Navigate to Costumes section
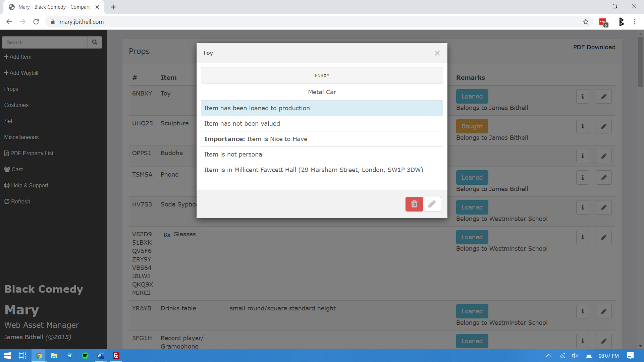Viewport: 644px width, 362px height. click(x=16, y=105)
